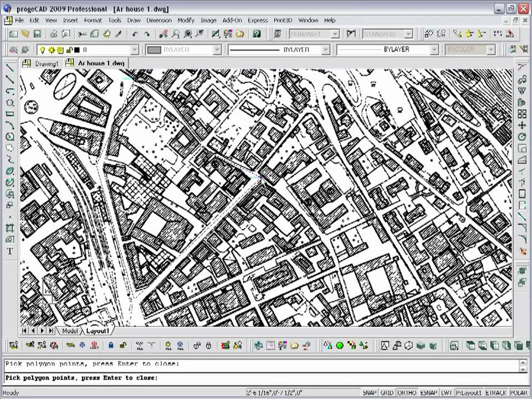Screen dimensions: 532x399
Task: Toggle layer 0 lock padlock icon
Action: [69, 50]
